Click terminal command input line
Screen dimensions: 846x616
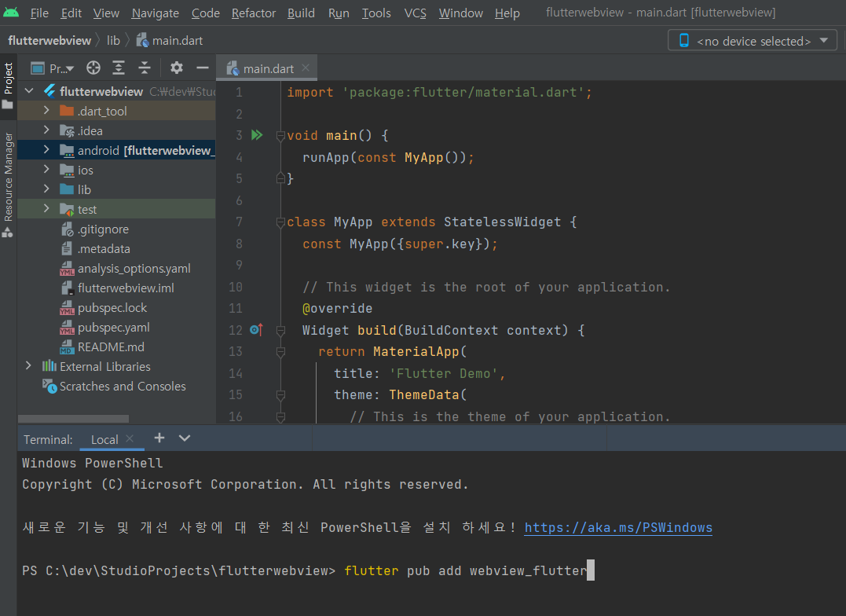[x=308, y=570]
